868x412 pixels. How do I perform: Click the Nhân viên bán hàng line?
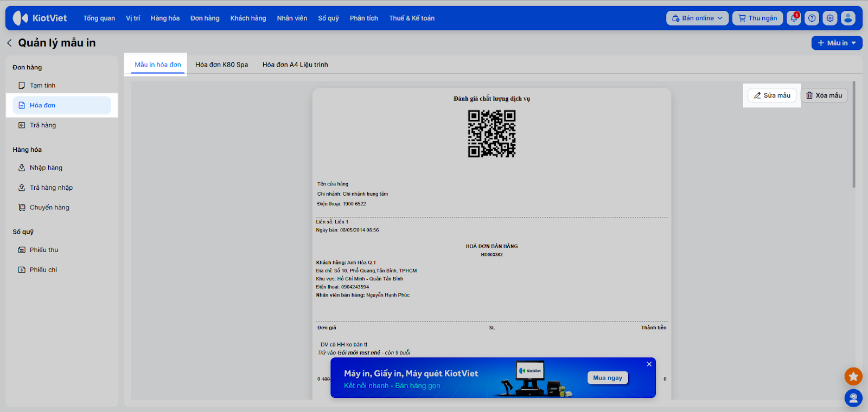[363, 295]
